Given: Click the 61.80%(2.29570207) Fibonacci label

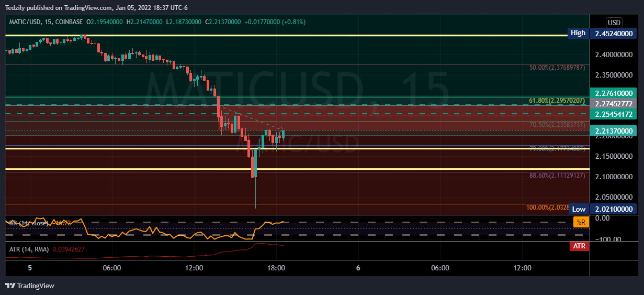Looking at the screenshot, I should pyautogui.click(x=557, y=100).
